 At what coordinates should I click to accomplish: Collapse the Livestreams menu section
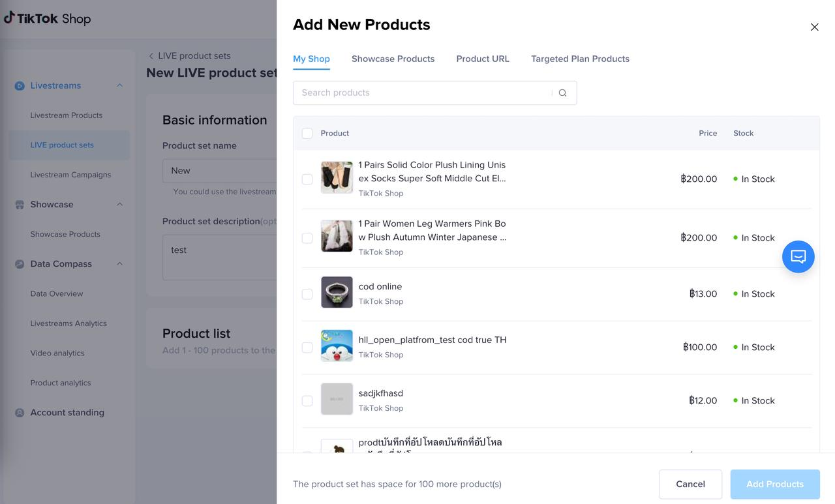click(x=119, y=85)
